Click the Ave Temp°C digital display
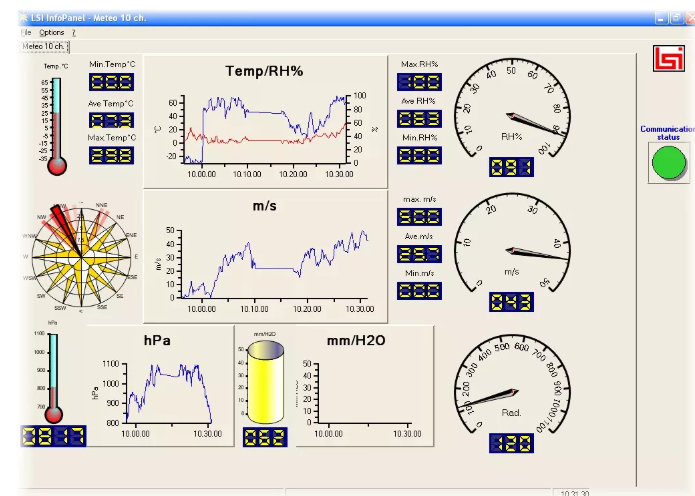This screenshot has width=695, height=496. (x=111, y=120)
